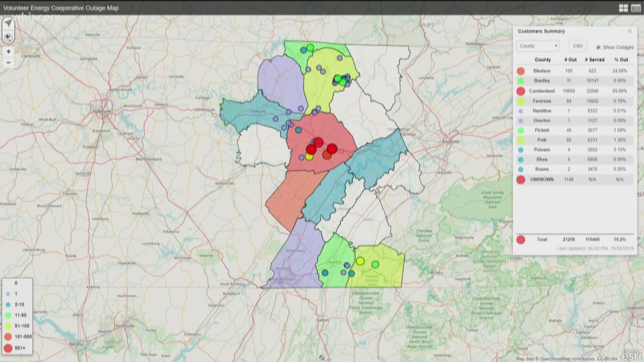Click the red dot beside UNKNOWN
The width and height of the screenshot is (644, 362).
coord(521,179)
